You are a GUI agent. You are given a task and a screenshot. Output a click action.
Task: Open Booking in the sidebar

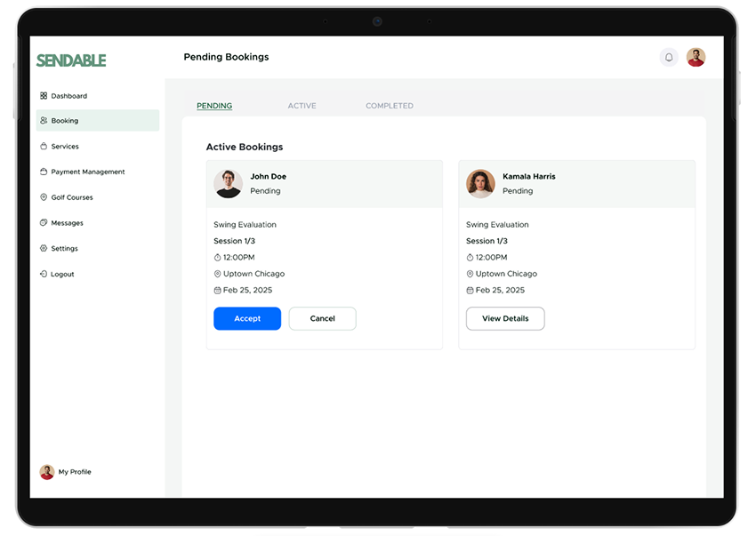(65, 121)
